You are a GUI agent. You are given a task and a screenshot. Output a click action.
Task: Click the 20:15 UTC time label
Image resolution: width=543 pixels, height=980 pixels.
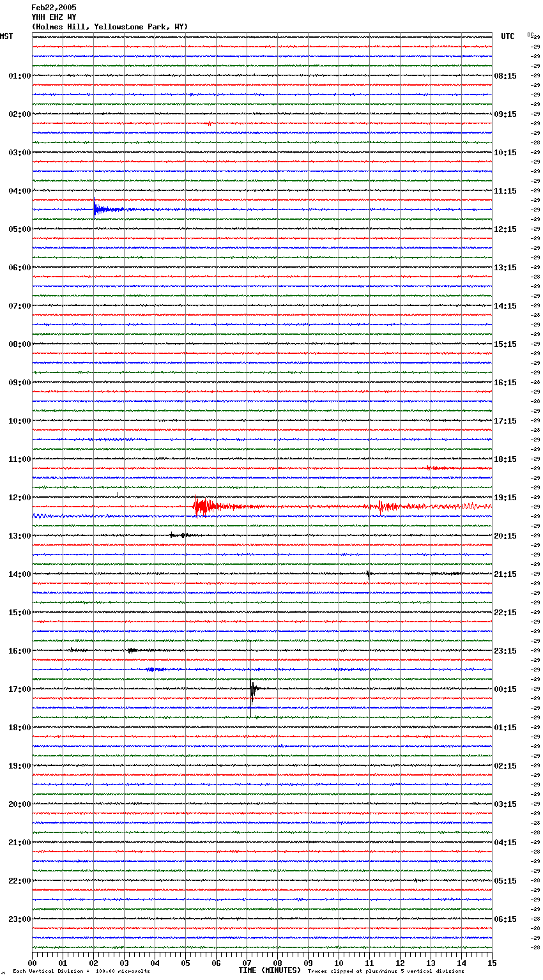(505, 536)
